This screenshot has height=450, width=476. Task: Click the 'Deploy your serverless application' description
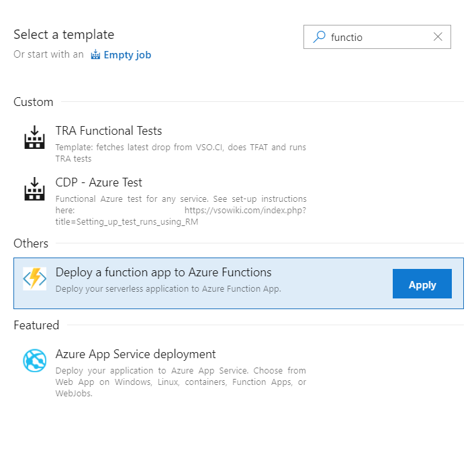point(168,289)
